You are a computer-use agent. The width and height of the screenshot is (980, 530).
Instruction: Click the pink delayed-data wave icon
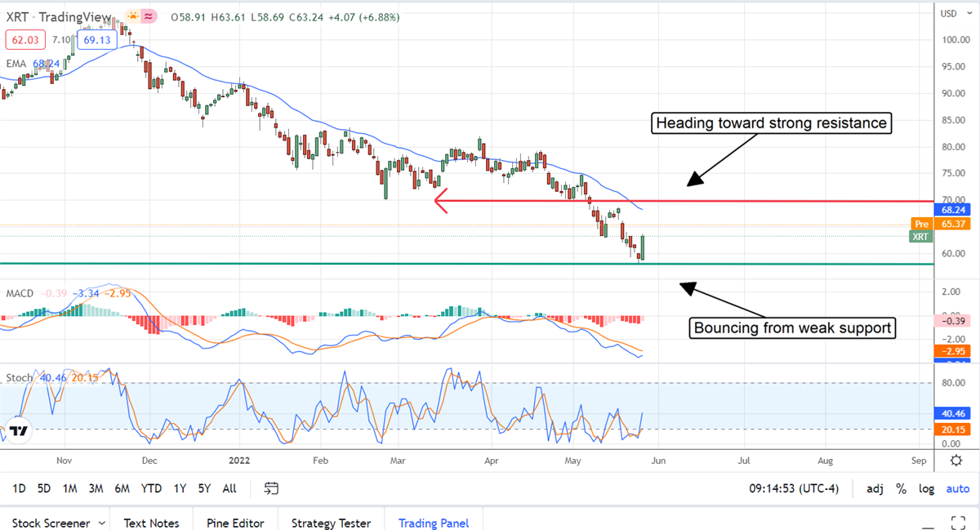tap(149, 16)
